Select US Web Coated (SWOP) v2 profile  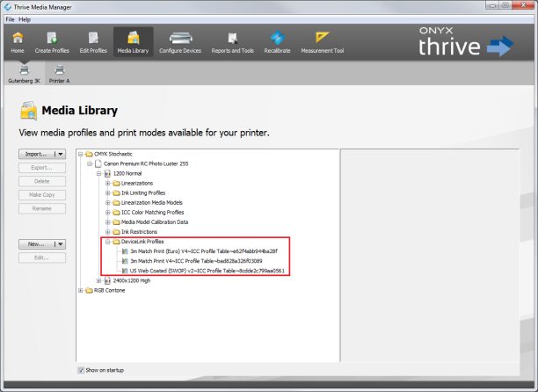pyautogui.click(x=203, y=271)
